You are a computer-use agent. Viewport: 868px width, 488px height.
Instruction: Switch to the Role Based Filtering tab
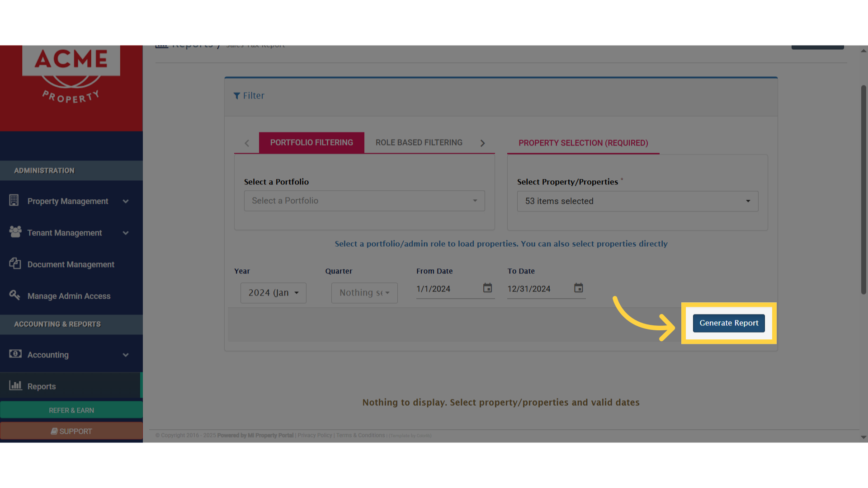click(x=419, y=143)
